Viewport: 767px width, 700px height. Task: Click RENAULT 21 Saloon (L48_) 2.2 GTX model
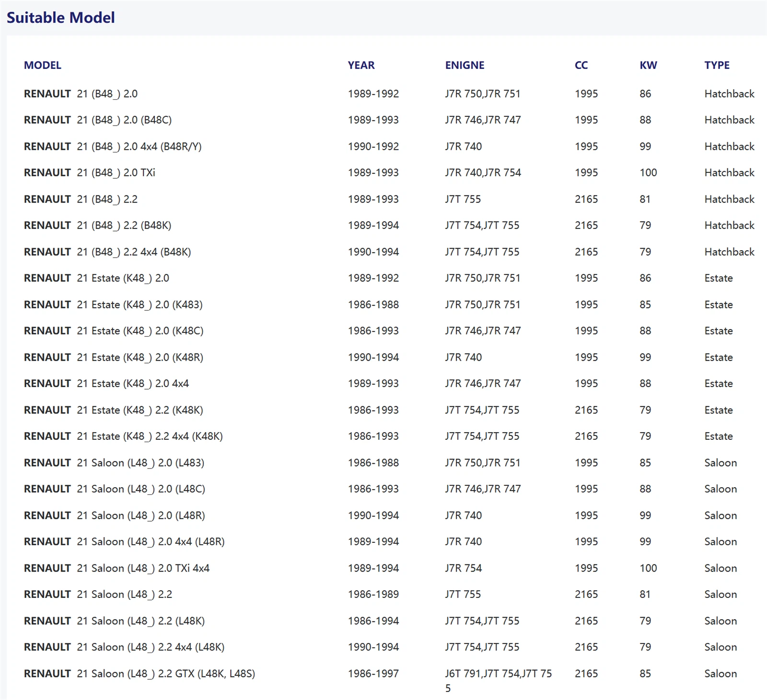tap(139, 674)
